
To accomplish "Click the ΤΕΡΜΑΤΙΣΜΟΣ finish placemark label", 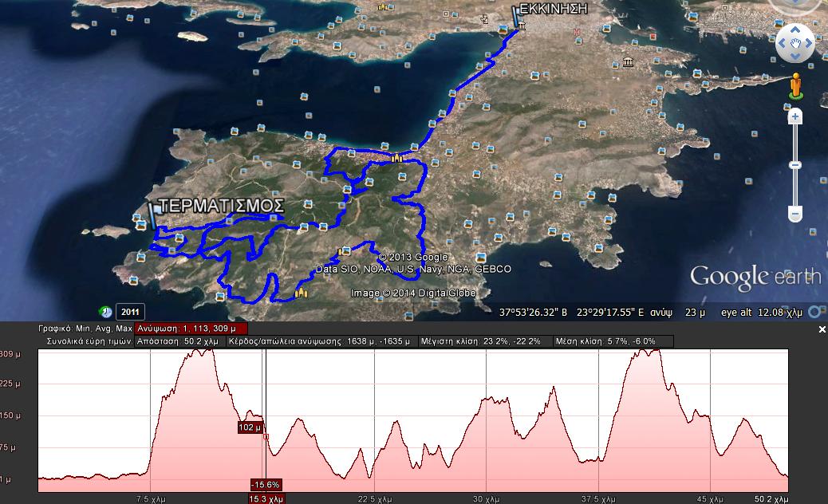I will coord(221,206).
